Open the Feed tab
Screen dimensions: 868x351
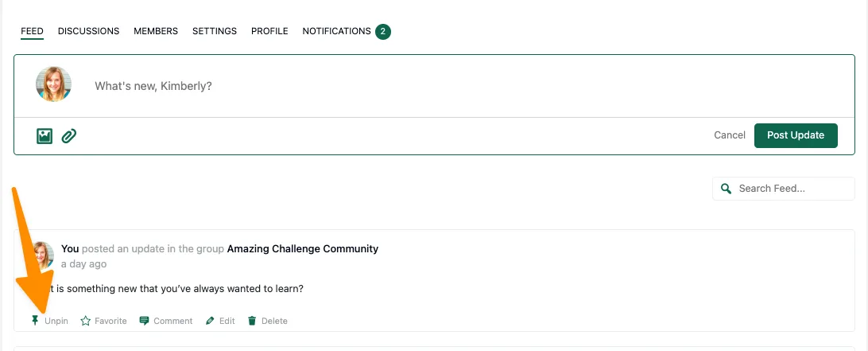(x=32, y=31)
